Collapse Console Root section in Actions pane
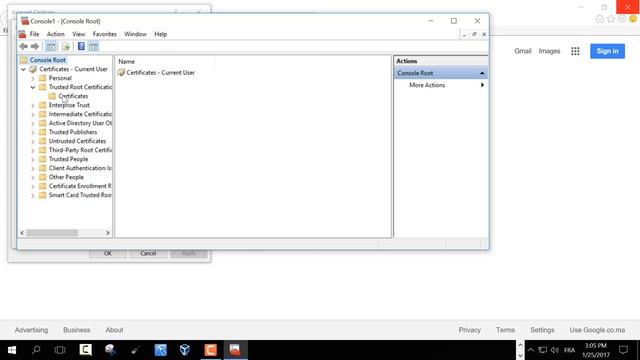Screen dimensions: 640x360 click(482, 73)
